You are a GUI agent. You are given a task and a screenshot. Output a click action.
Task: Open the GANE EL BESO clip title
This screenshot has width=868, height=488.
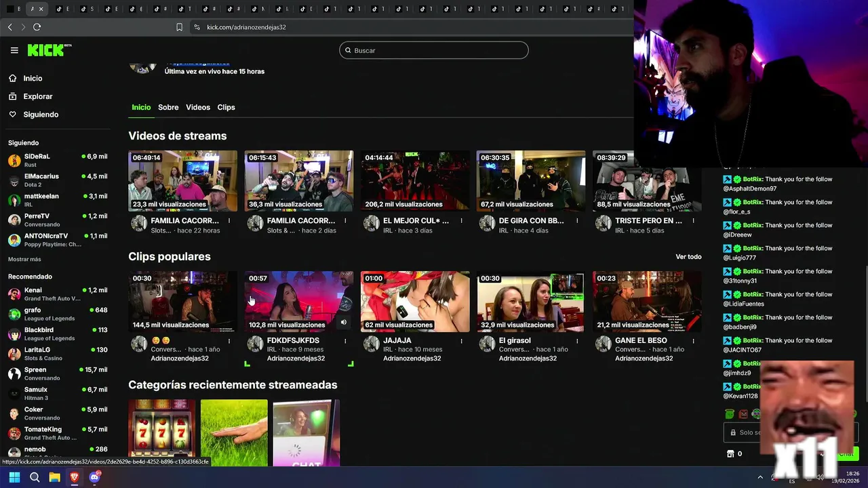[x=641, y=341]
